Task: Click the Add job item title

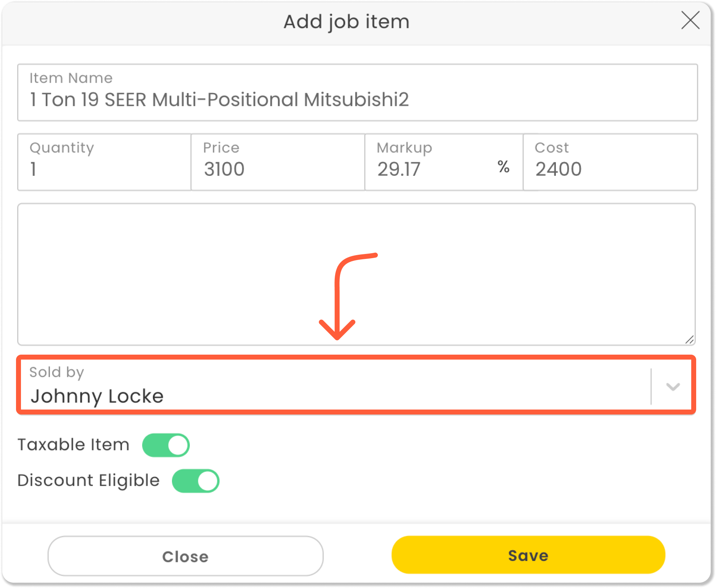Action: click(346, 22)
